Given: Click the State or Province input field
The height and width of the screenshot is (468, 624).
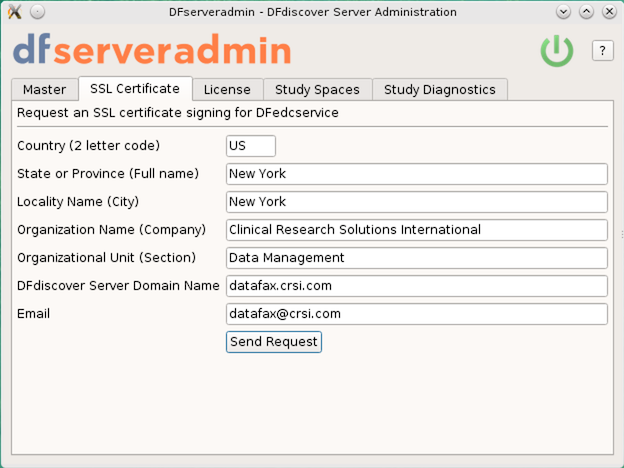Looking at the screenshot, I should [417, 174].
